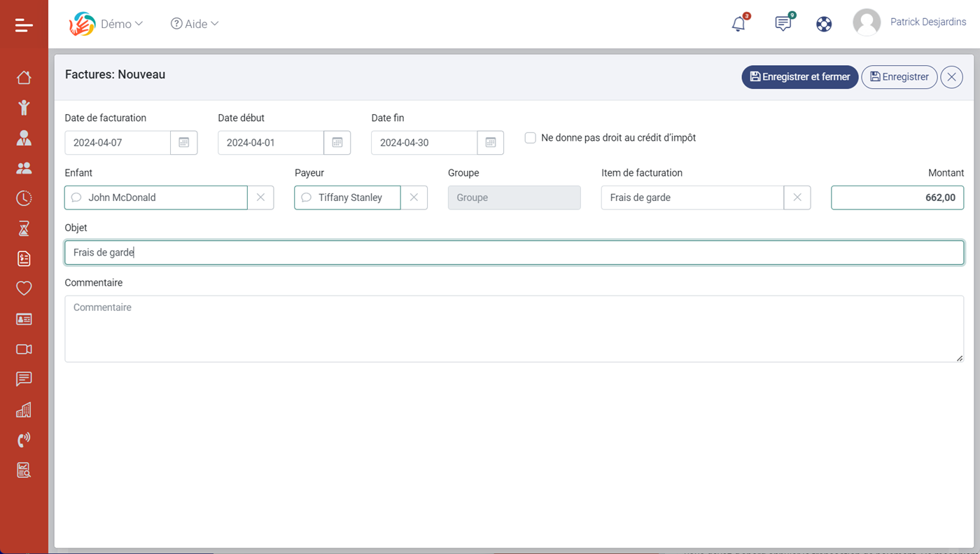Expand the Démo dropdown
This screenshot has height=554, width=980.
pyautogui.click(x=122, y=24)
